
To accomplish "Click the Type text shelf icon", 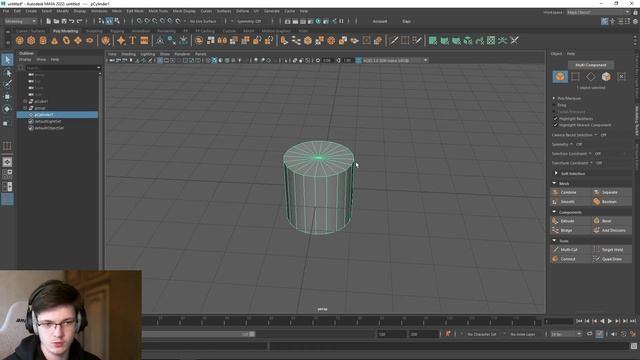I will [132, 40].
